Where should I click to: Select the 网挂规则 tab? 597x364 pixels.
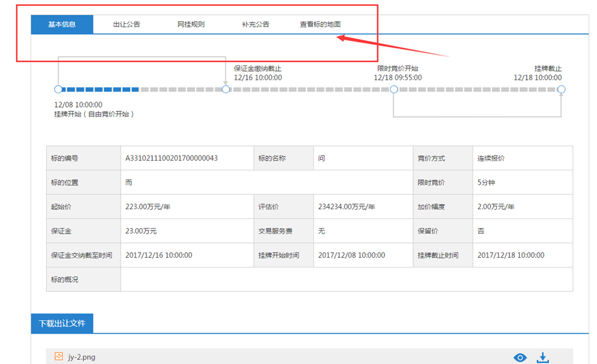pos(191,25)
